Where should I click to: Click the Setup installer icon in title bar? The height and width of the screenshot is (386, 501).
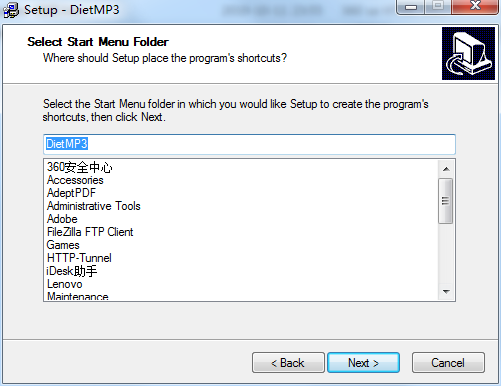click(x=11, y=10)
